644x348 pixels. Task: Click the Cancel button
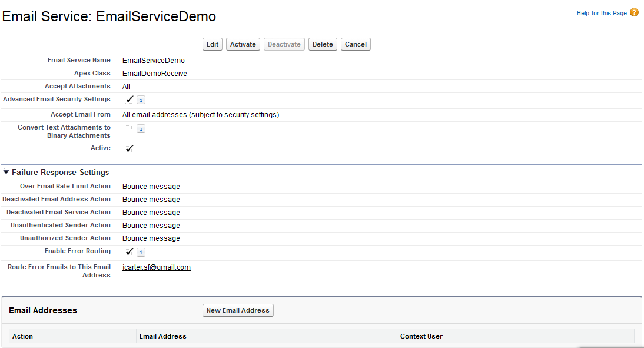pos(356,44)
